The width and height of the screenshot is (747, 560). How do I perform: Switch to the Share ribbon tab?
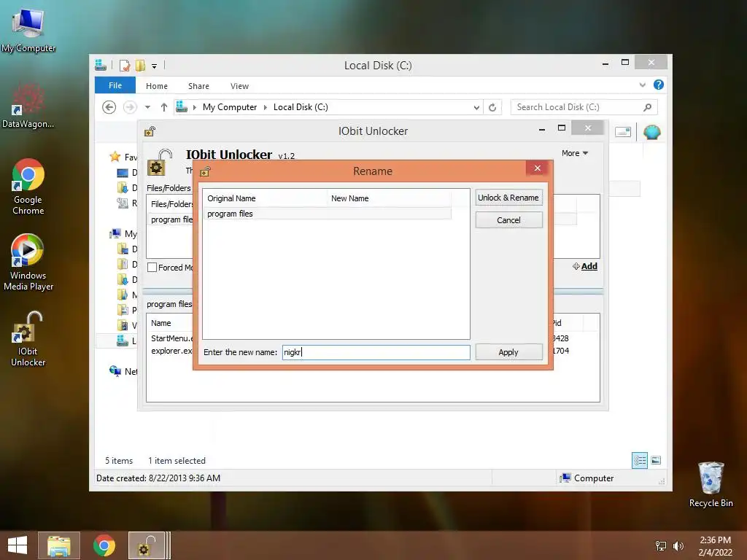click(x=198, y=86)
